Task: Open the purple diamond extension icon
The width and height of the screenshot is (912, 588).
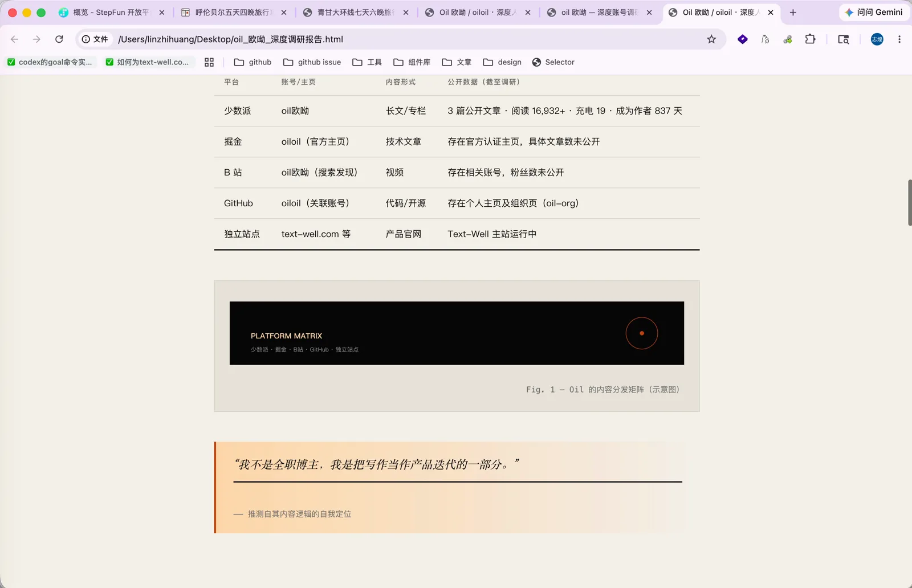Action: tap(743, 39)
